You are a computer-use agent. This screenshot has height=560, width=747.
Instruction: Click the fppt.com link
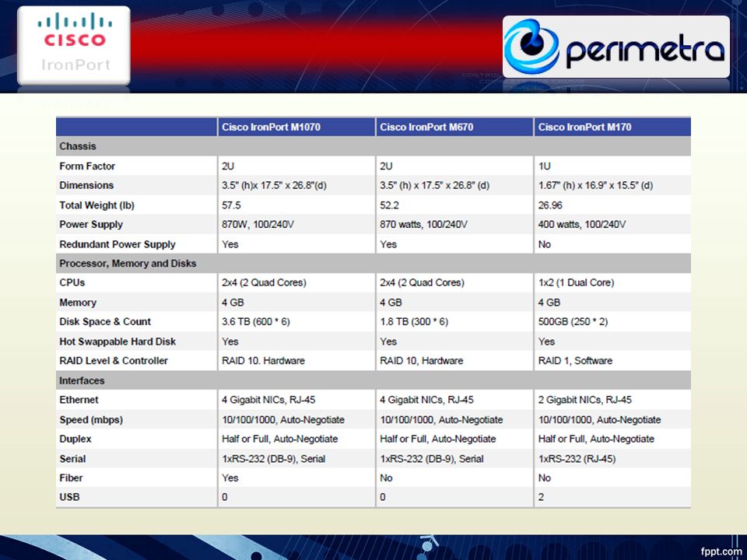(x=721, y=551)
